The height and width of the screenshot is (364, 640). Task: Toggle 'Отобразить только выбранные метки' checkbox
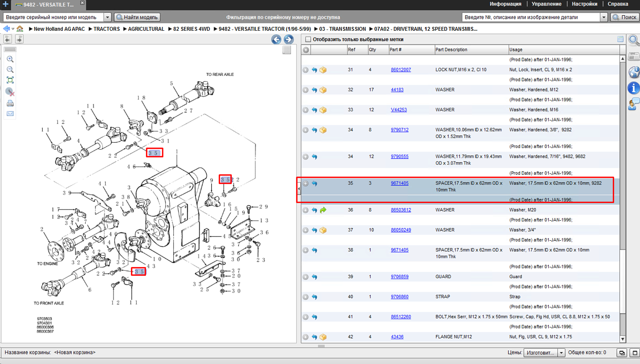[x=308, y=39]
